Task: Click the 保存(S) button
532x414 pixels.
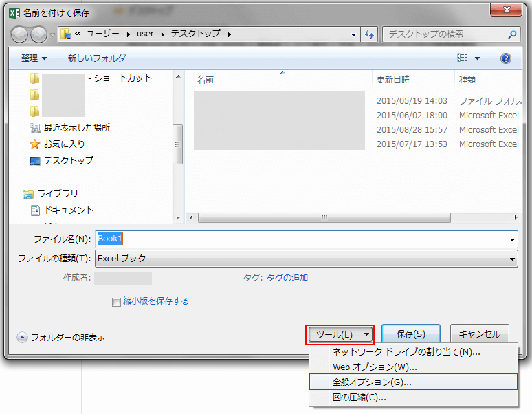Action: pos(411,334)
